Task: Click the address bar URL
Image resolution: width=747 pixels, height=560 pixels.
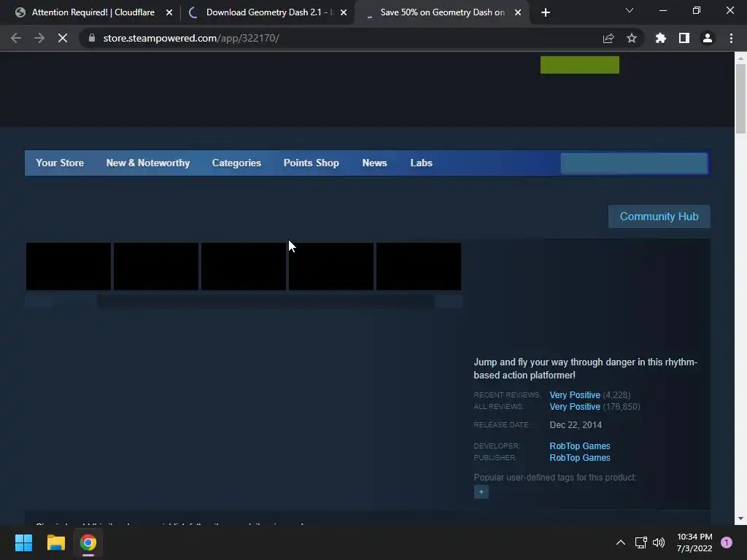Action: (x=191, y=38)
